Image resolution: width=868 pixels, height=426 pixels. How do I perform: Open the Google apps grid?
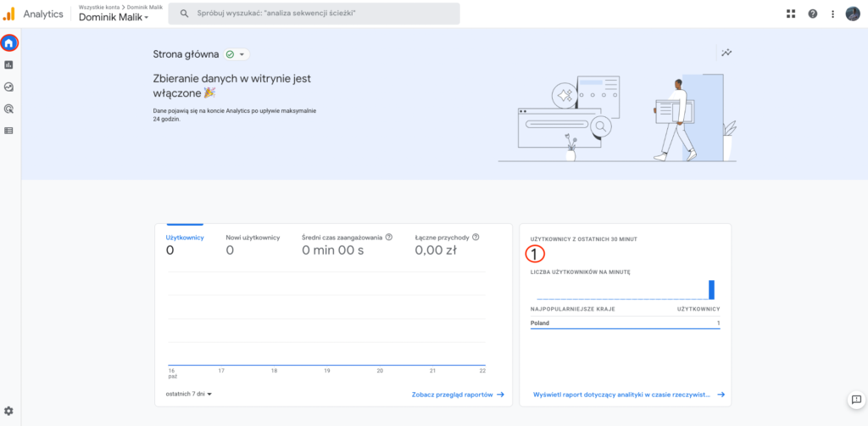791,14
